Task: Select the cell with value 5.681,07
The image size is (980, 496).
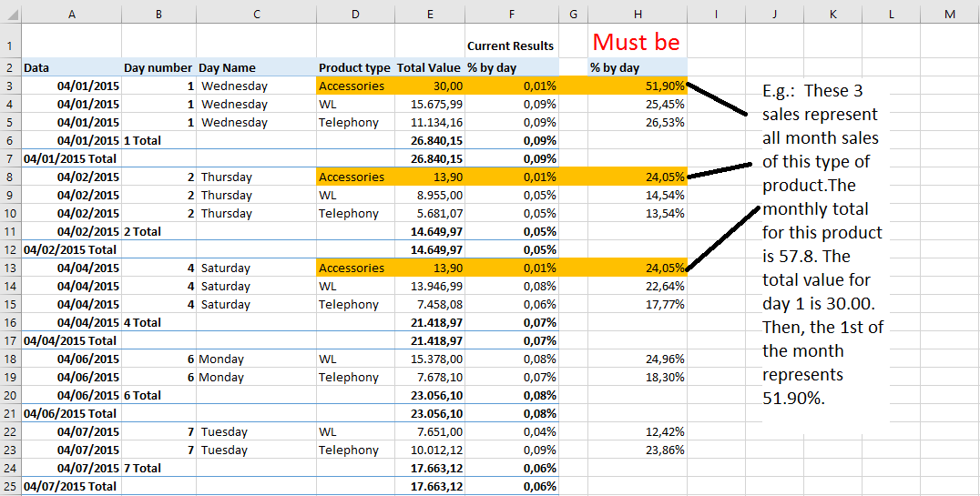Action: (x=430, y=213)
